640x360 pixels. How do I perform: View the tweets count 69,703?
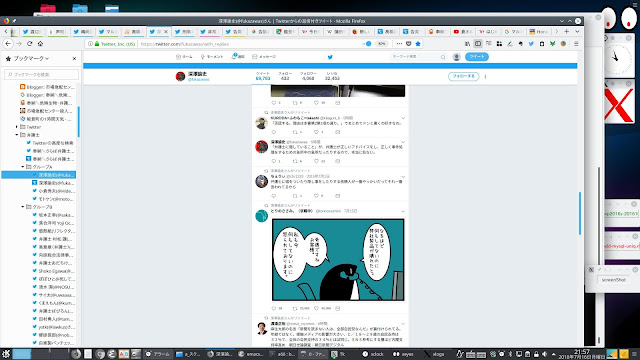tap(263, 76)
